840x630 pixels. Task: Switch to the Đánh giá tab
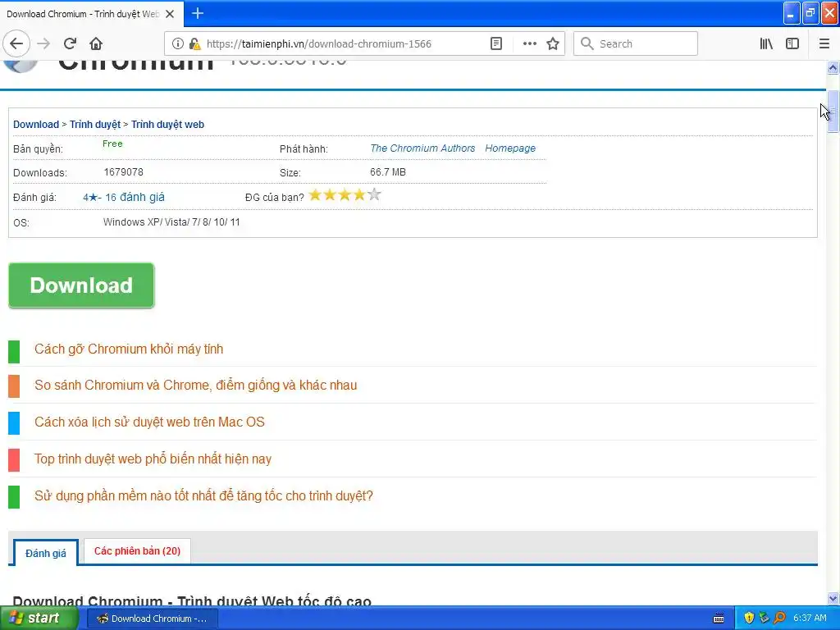[46, 553]
